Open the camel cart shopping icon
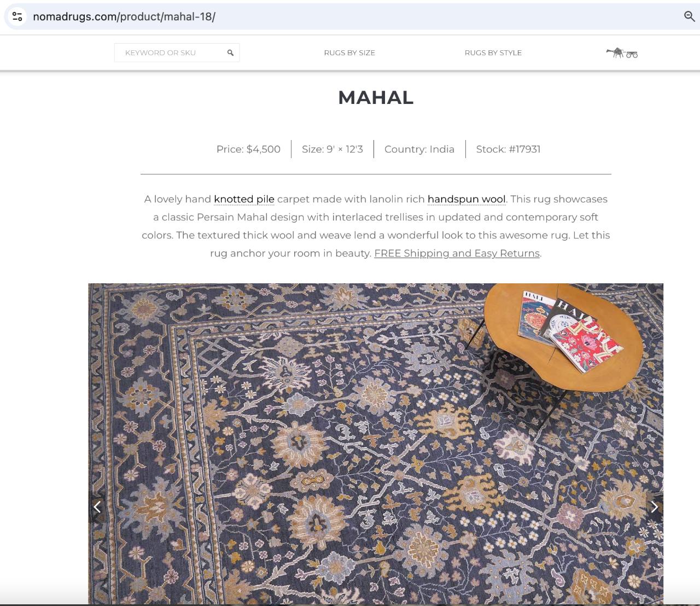This screenshot has width=700, height=606. tap(622, 53)
